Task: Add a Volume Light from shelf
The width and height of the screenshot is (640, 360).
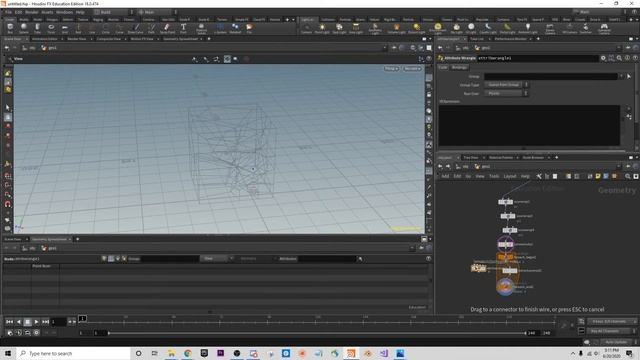Action: (396, 28)
